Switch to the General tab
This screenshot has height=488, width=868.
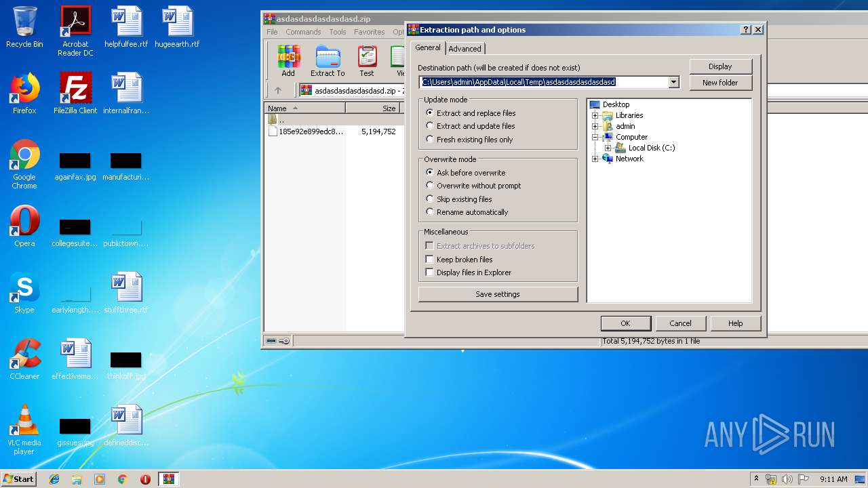[x=428, y=47]
